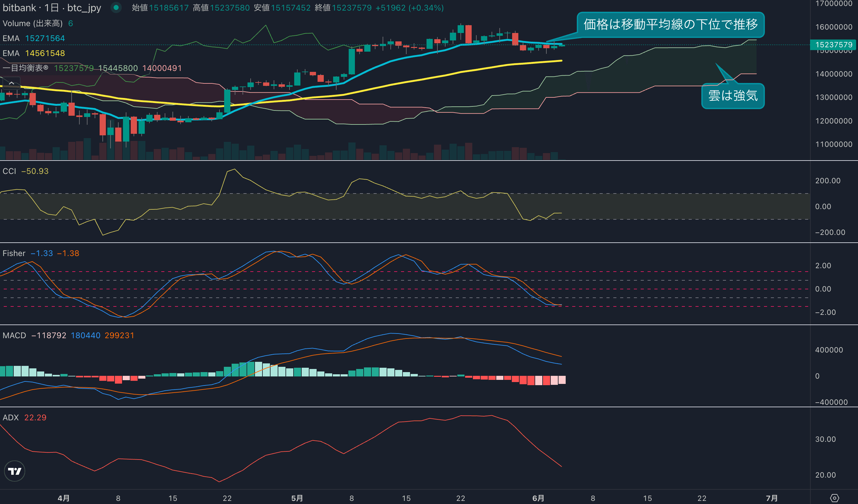Image resolution: width=858 pixels, height=504 pixels.
Task: Select the Fisher indicator legend
Action: (x=14, y=253)
